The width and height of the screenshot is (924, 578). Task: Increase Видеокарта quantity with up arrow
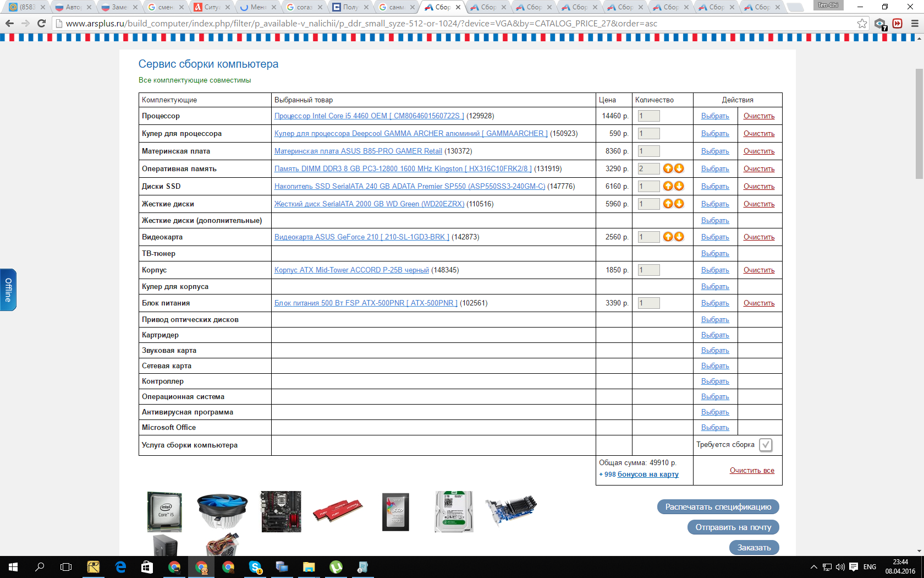click(x=668, y=237)
